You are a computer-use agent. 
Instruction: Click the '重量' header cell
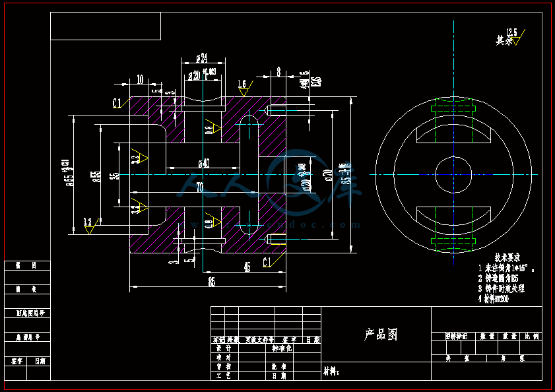[509, 337]
